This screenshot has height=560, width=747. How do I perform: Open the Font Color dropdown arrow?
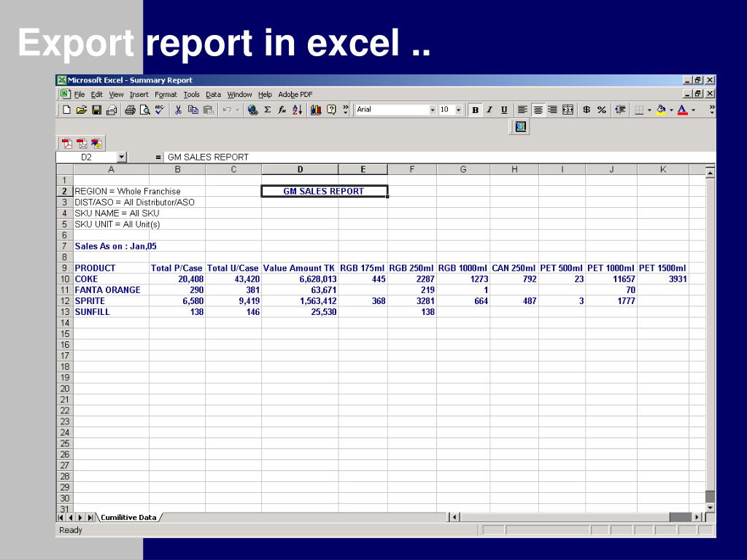pos(693,110)
